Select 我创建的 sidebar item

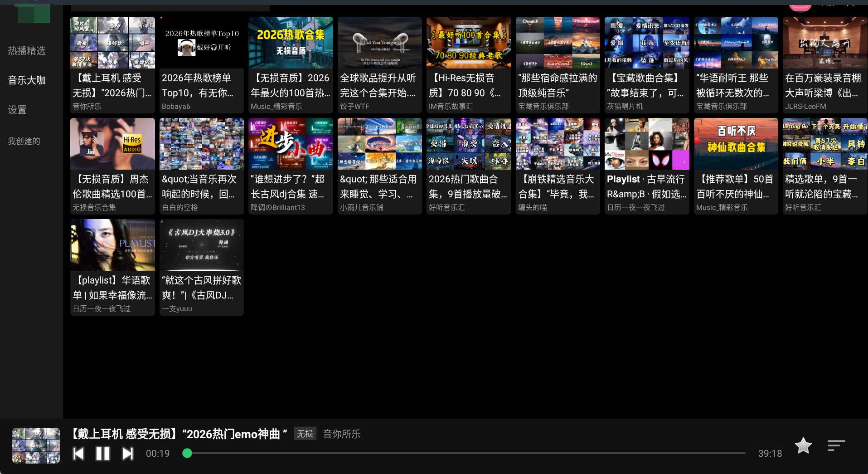[24, 141]
